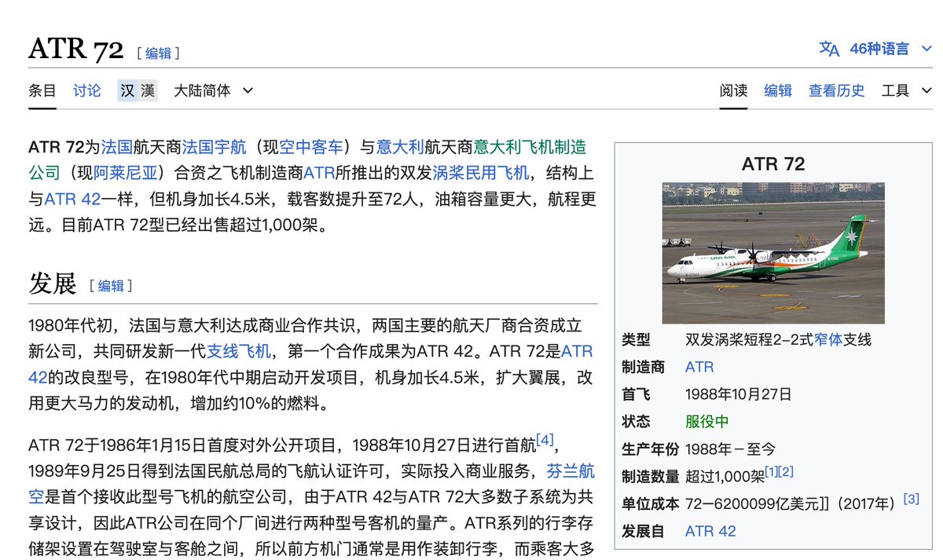Screen dimensions: 943x560
Task: Expand the 大陆简体 variant dropdown
Action: click(x=214, y=90)
